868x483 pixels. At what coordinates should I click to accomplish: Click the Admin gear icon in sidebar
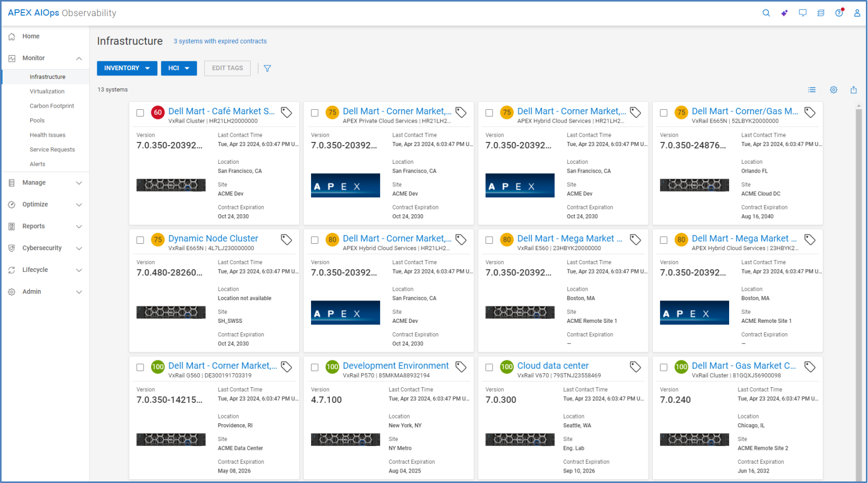(x=11, y=292)
